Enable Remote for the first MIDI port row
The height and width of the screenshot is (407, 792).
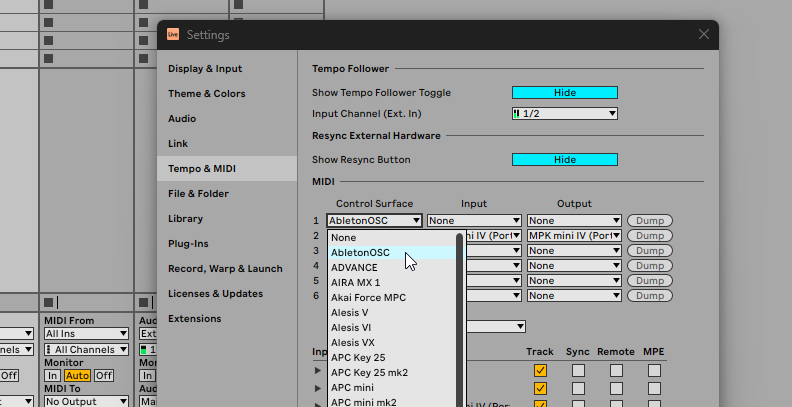point(616,371)
